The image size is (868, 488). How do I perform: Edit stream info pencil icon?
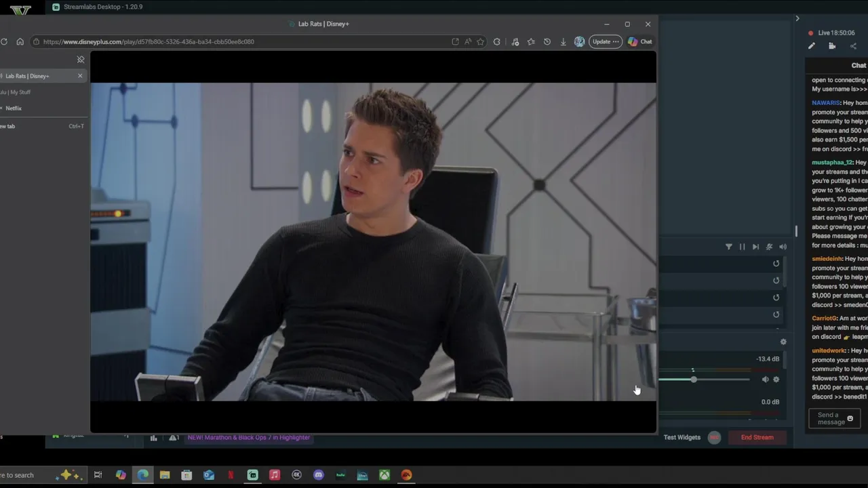tap(812, 46)
